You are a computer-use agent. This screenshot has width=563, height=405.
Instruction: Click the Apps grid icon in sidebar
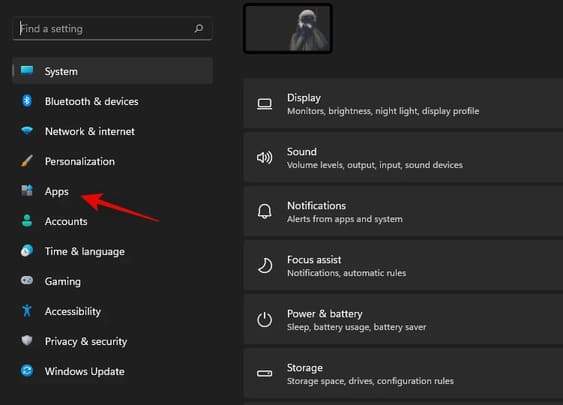(x=27, y=191)
